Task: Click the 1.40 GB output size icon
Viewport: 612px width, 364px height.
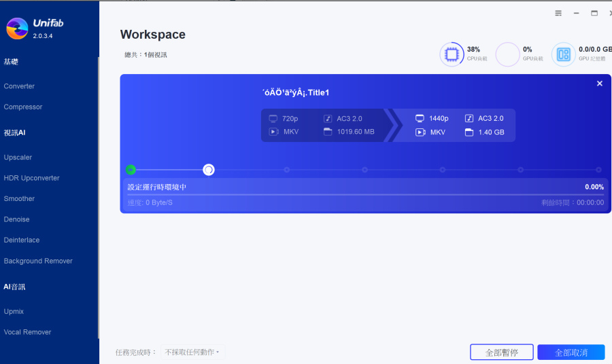Action: 469,132
